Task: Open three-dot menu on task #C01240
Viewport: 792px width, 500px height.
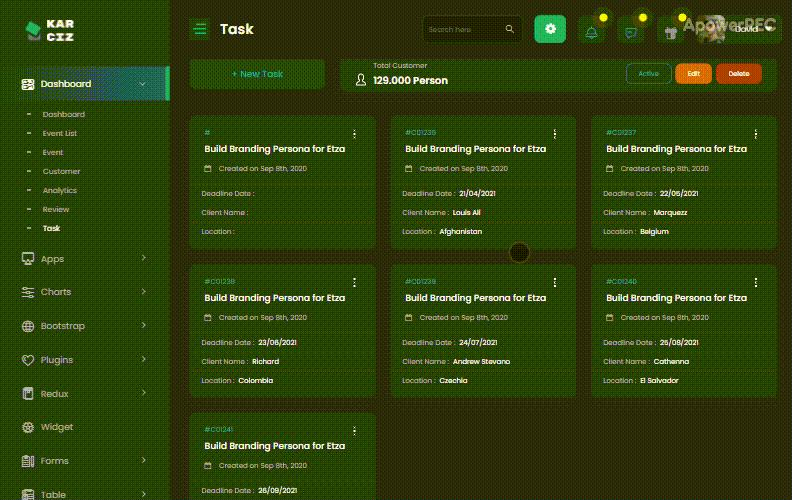Action: point(756,283)
